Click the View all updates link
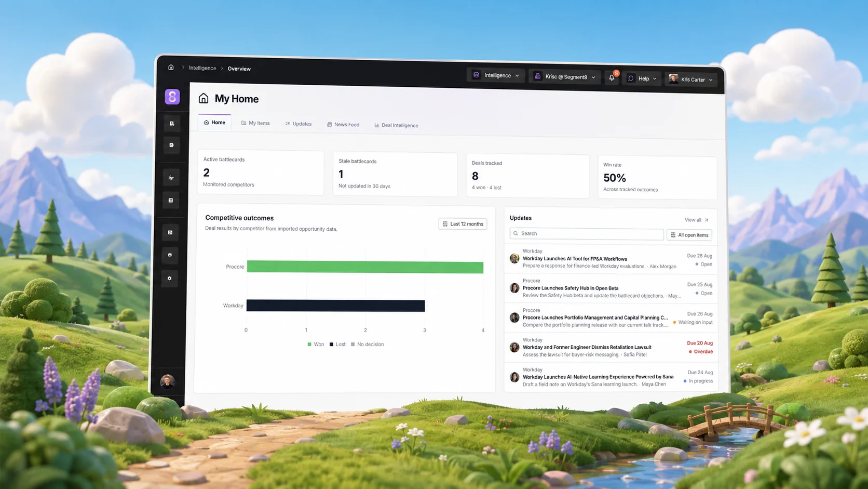 click(696, 220)
